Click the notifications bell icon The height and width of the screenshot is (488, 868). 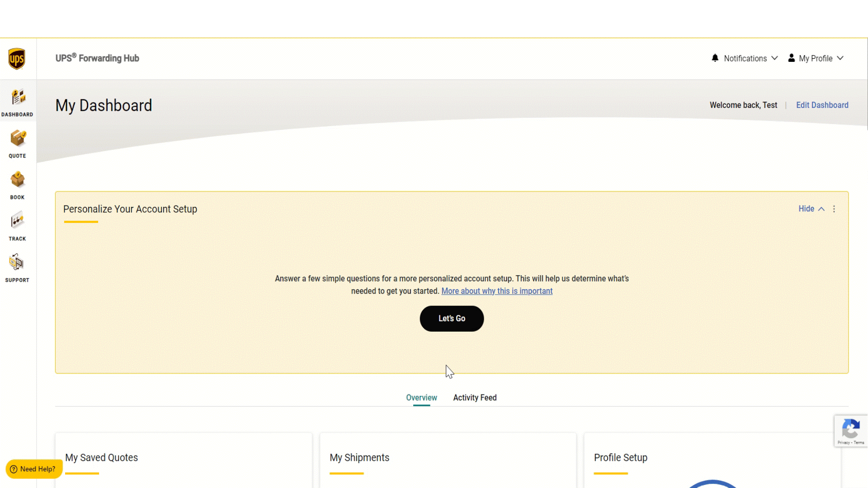[715, 58]
